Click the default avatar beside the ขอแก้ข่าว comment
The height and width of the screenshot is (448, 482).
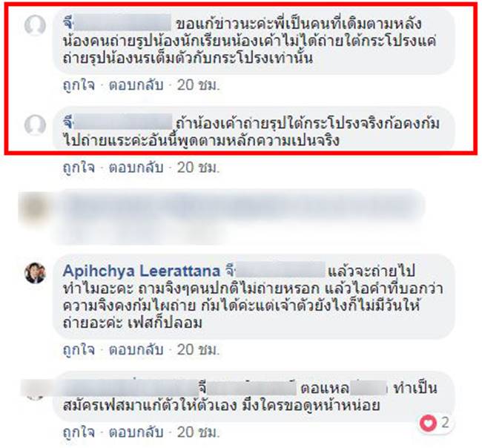35,25
